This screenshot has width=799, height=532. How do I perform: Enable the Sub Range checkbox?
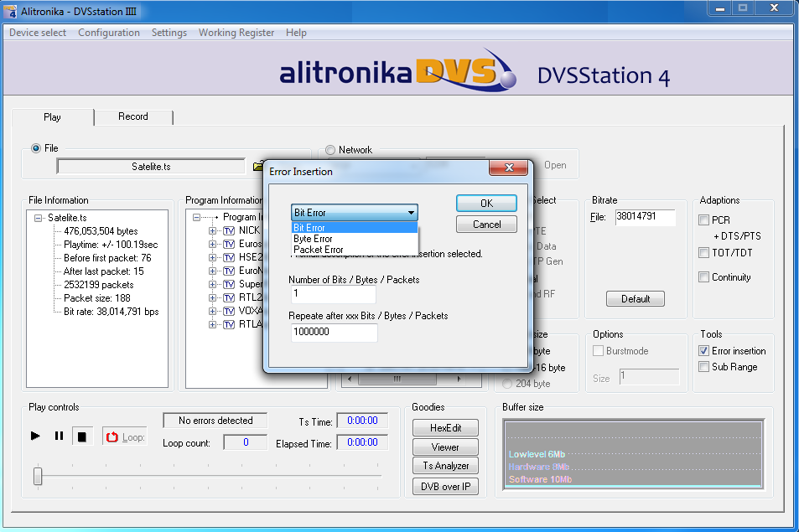704,367
